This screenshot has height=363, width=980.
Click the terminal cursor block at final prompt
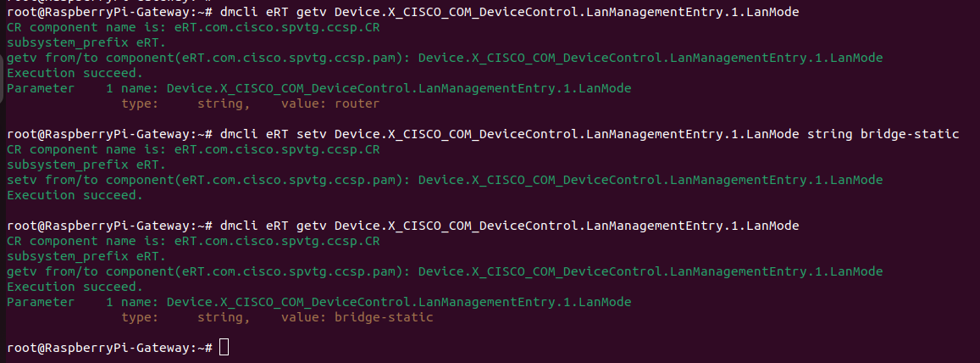(x=224, y=348)
